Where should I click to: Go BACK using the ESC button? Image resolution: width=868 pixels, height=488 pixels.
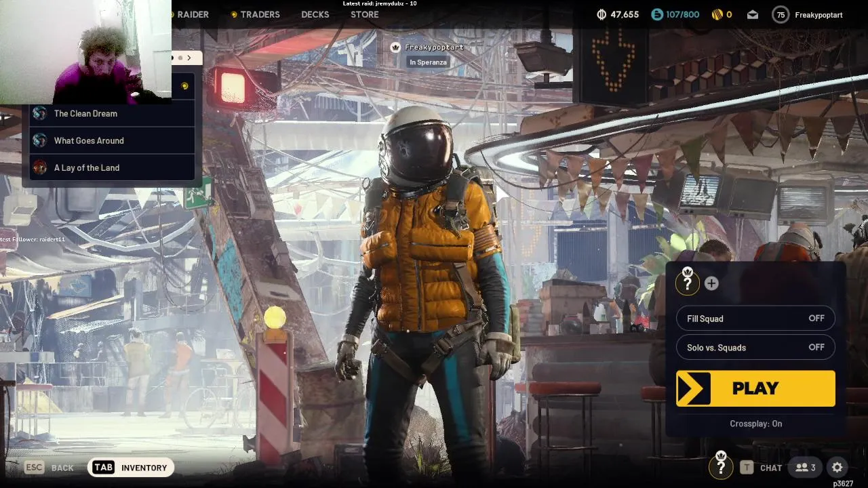[49, 468]
